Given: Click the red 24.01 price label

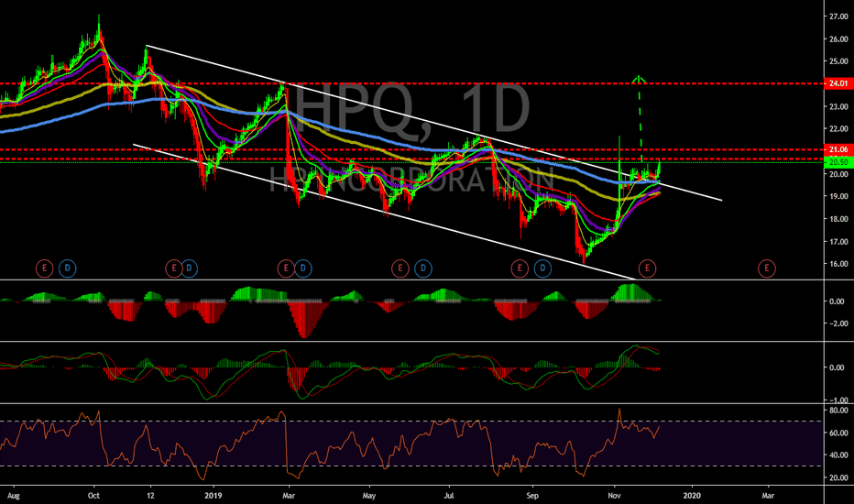Looking at the screenshot, I should pyautogui.click(x=838, y=84).
